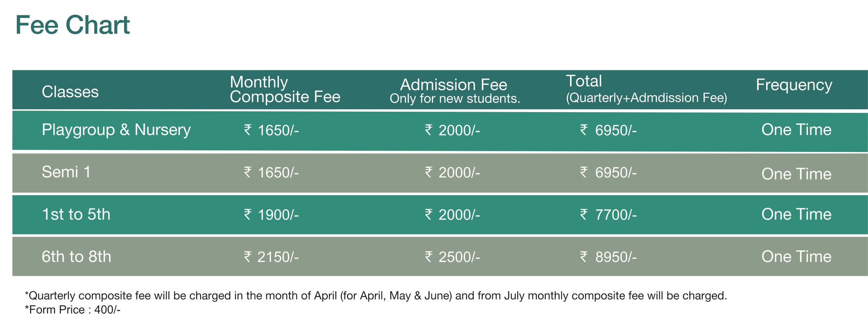Click the Fee Chart title

click(x=73, y=25)
